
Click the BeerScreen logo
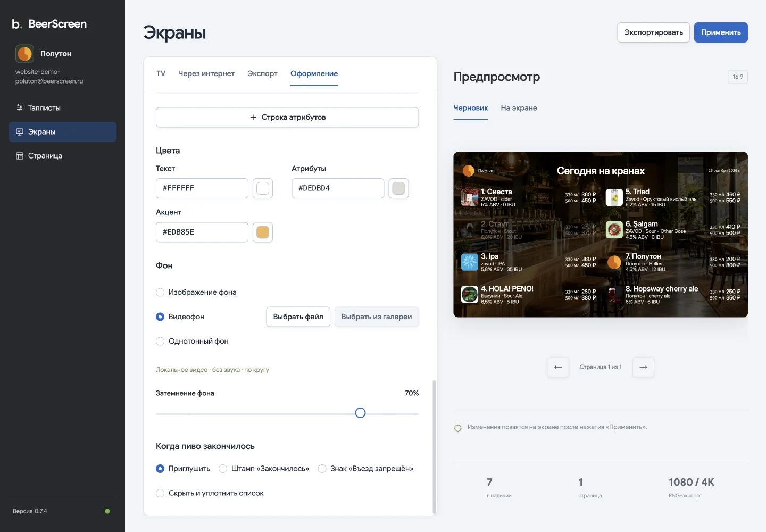tap(49, 24)
